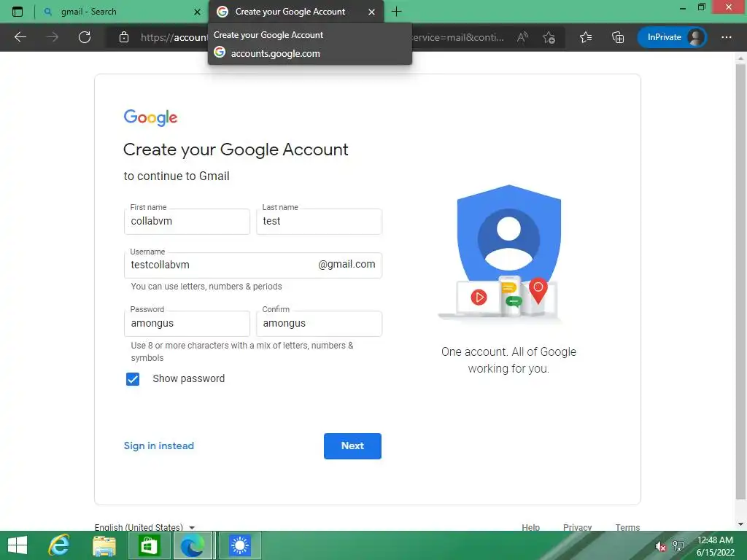
Task: Open the English (United States) language dropdown
Action: (x=145, y=527)
